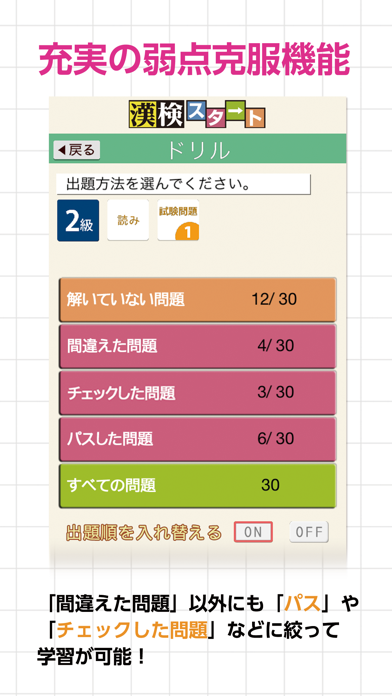The height and width of the screenshot is (696, 392).
Task: Turn OFF question order shuffling
Action: 309,532
